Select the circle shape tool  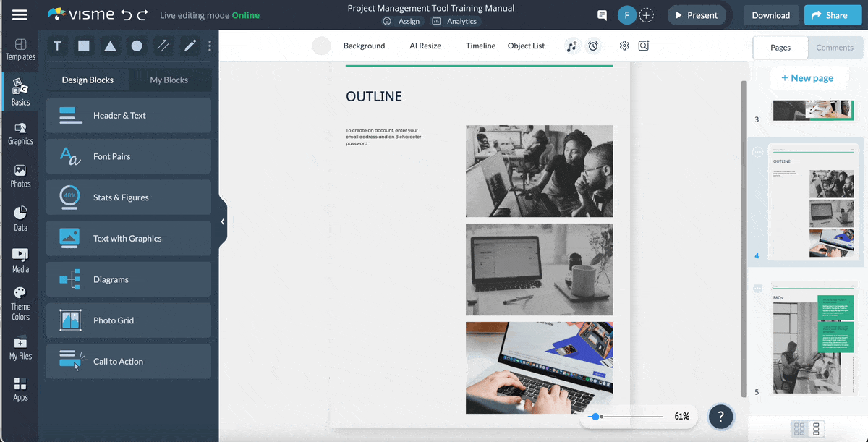pyautogui.click(x=137, y=46)
